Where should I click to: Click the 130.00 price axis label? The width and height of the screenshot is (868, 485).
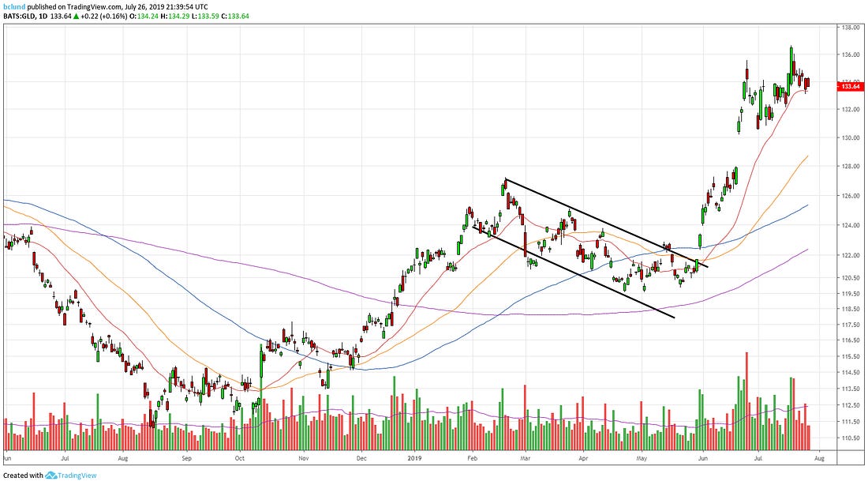(850, 137)
